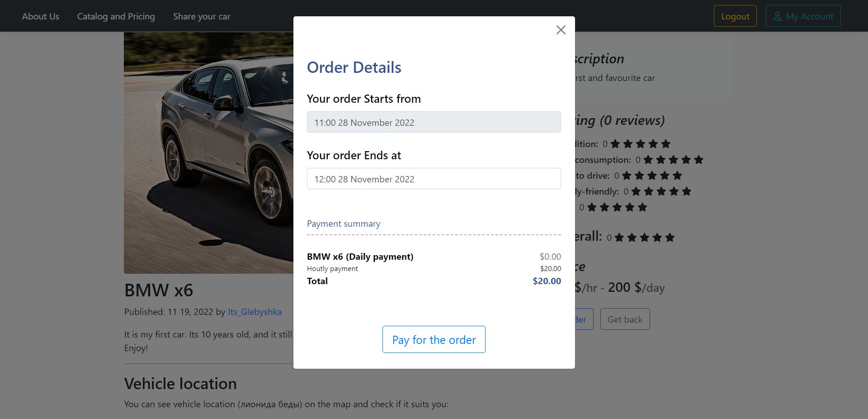868x419 pixels.
Task: Click the user icon in My Account
Action: [x=777, y=16]
